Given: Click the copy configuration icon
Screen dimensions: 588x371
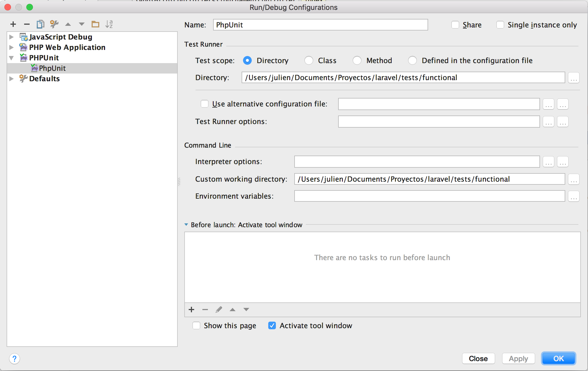Looking at the screenshot, I should [x=40, y=24].
